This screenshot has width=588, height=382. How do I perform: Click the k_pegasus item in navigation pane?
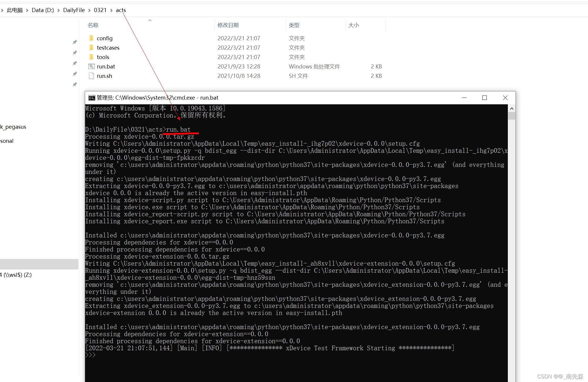13,127
